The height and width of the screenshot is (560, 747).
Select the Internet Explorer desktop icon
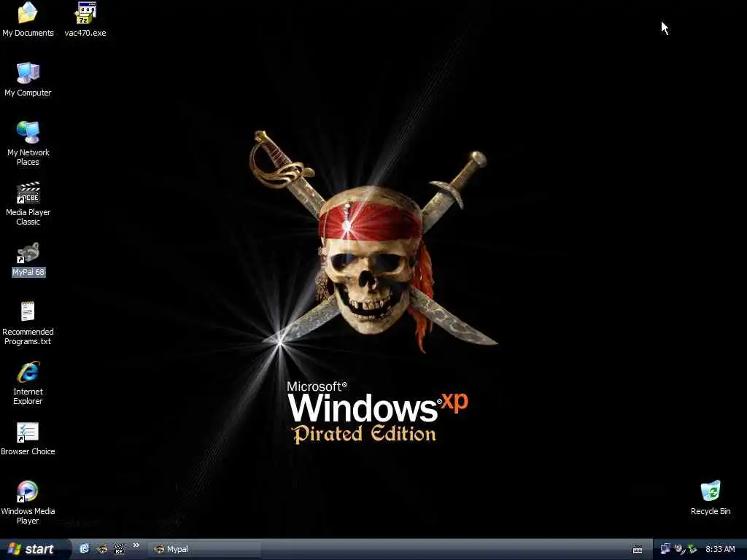coord(28,372)
